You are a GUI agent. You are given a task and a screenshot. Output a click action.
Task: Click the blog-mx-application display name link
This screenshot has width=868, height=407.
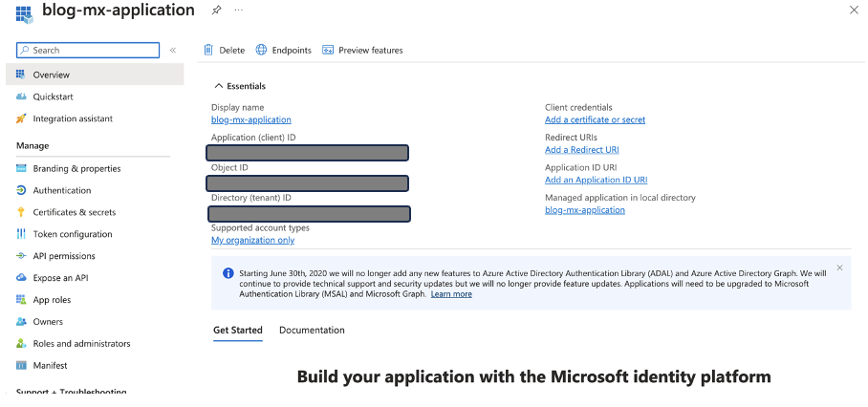(x=251, y=119)
